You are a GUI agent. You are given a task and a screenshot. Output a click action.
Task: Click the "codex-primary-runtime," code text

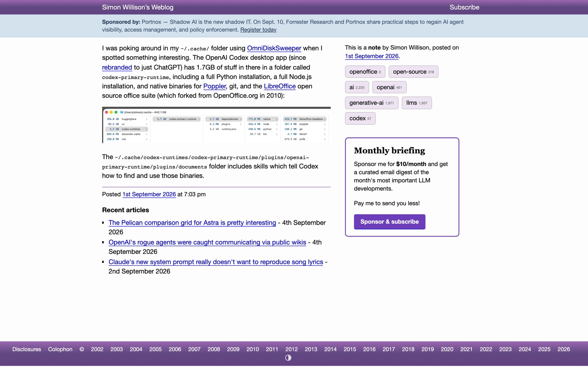[x=136, y=77]
